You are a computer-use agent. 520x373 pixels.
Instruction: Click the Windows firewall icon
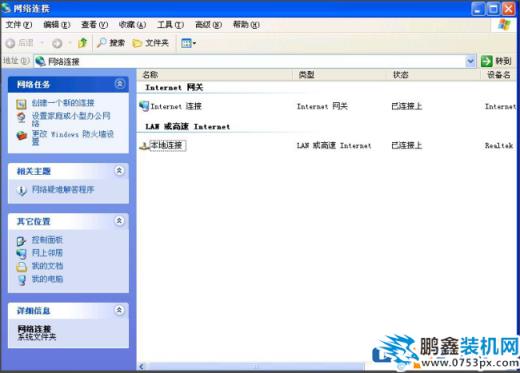click(22, 136)
